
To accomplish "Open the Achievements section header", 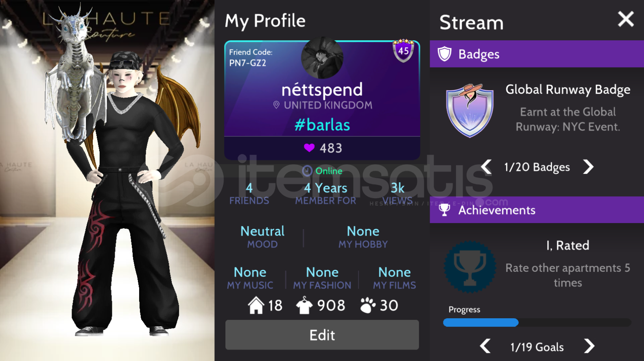I will (537, 210).
